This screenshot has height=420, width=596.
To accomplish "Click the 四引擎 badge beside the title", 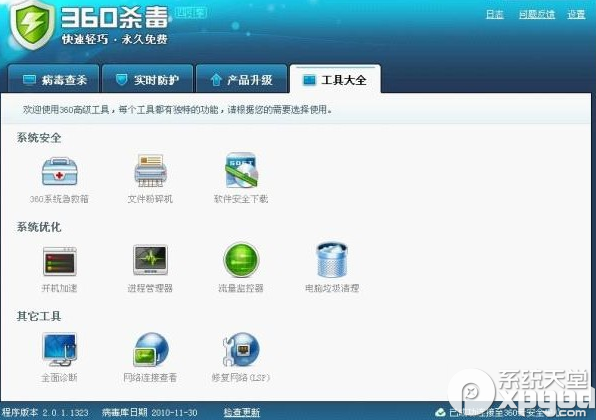I will pos(191,13).
